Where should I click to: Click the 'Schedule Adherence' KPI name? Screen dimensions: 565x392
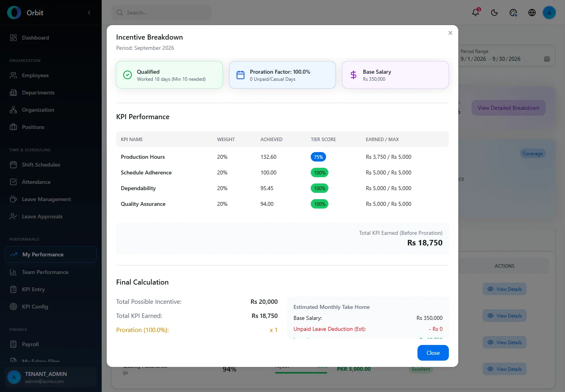pyautogui.click(x=146, y=172)
